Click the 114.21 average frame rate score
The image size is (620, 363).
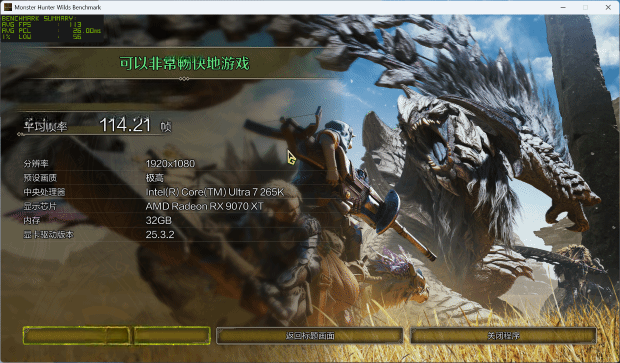125,125
